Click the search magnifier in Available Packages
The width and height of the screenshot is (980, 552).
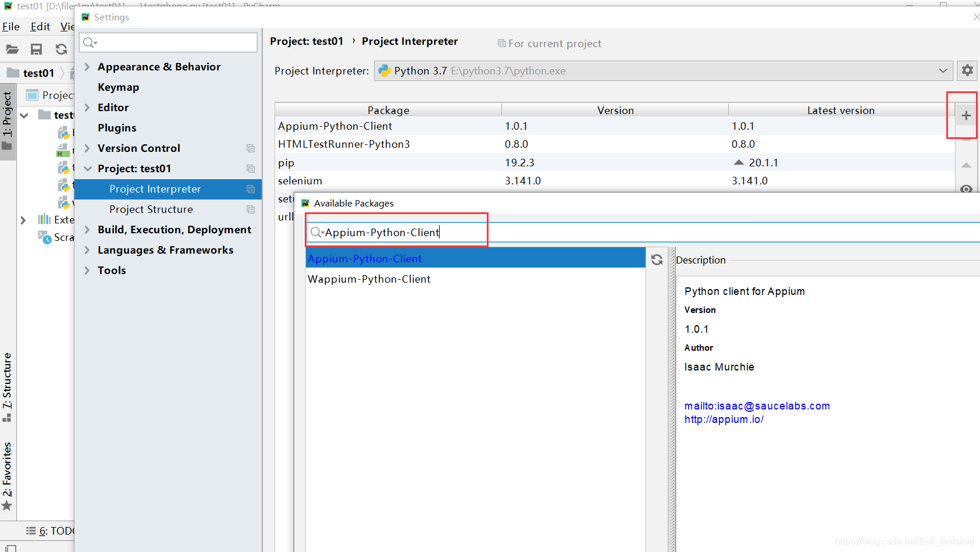point(316,233)
